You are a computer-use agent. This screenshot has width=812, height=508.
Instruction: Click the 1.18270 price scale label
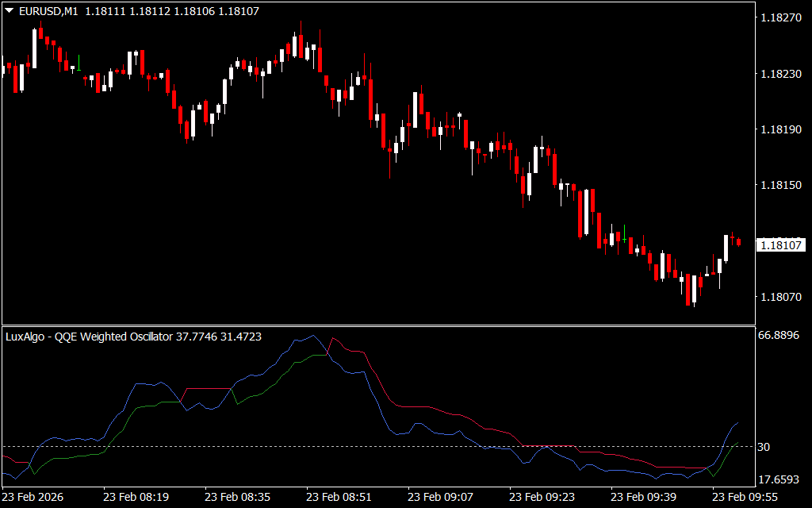[780, 17]
